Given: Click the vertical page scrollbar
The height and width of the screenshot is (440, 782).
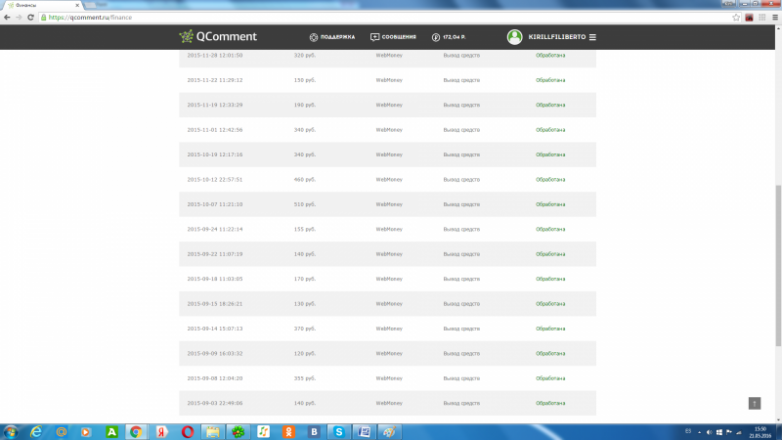Looking at the screenshot, I should (777, 200).
